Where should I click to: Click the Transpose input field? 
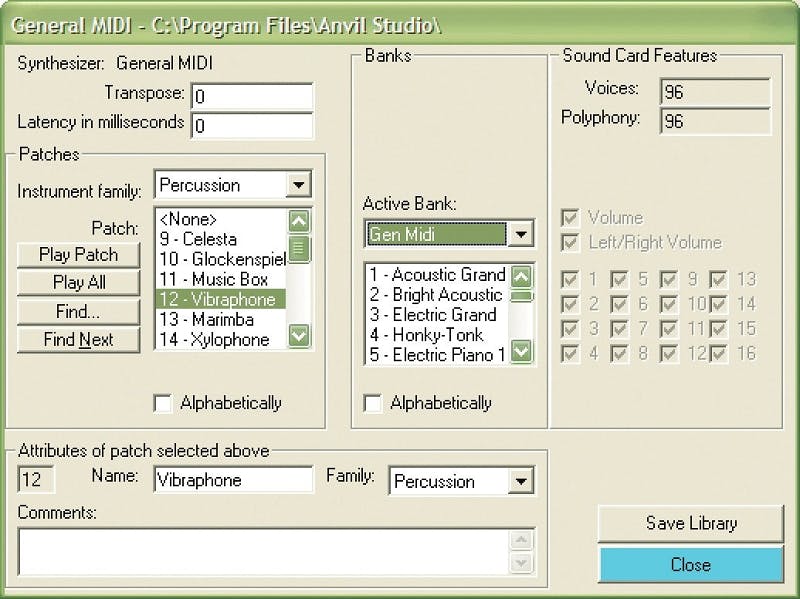tap(252, 96)
